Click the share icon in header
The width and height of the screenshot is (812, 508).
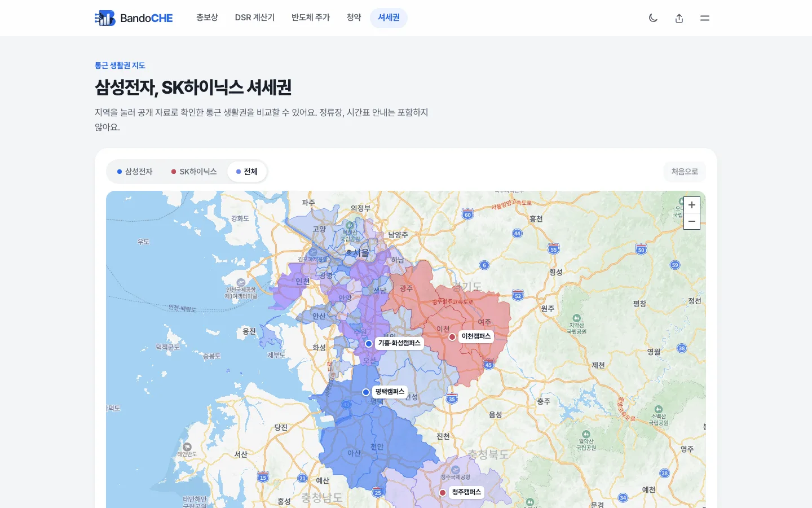(679, 18)
